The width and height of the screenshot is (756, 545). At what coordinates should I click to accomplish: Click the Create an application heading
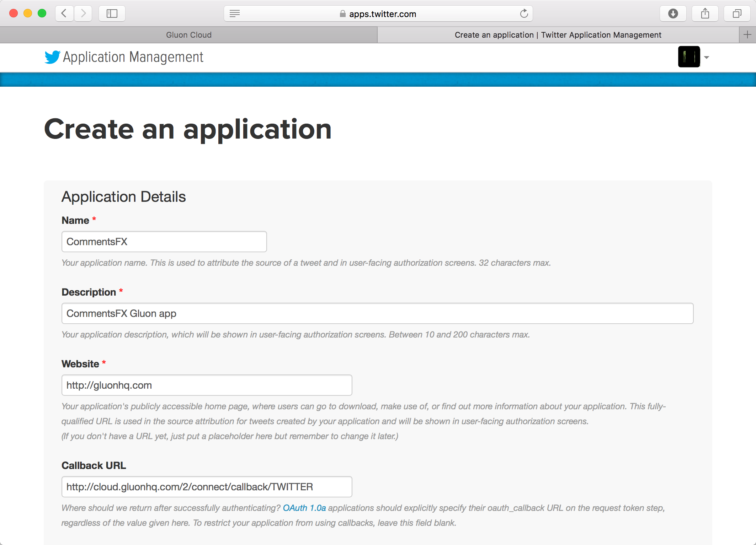tap(188, 129)
